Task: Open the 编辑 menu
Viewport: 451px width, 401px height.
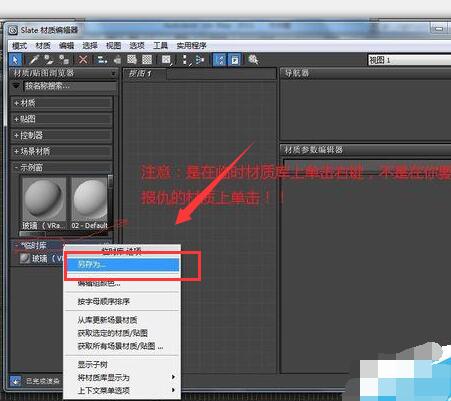Action: tap(66, 46)
